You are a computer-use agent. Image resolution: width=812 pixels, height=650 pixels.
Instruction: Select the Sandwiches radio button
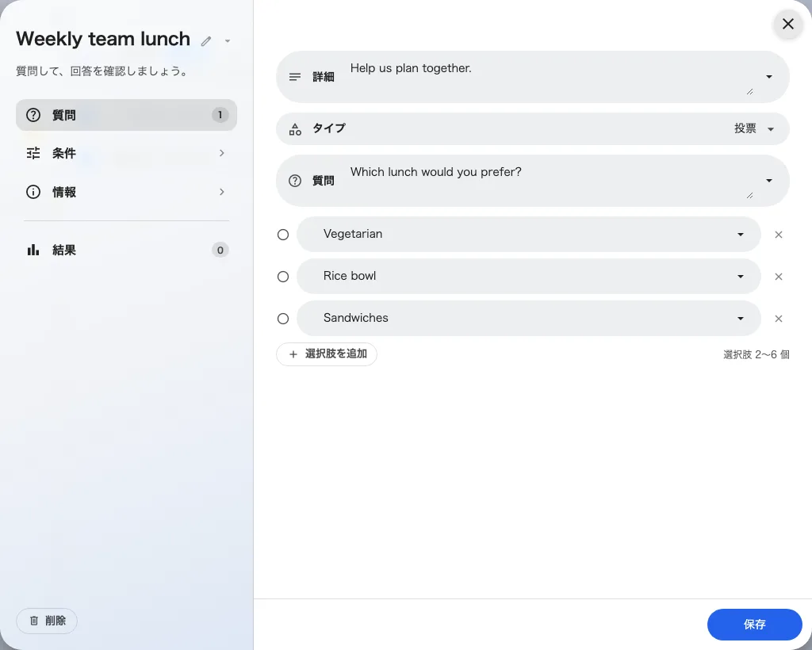(x=283, y=319)
